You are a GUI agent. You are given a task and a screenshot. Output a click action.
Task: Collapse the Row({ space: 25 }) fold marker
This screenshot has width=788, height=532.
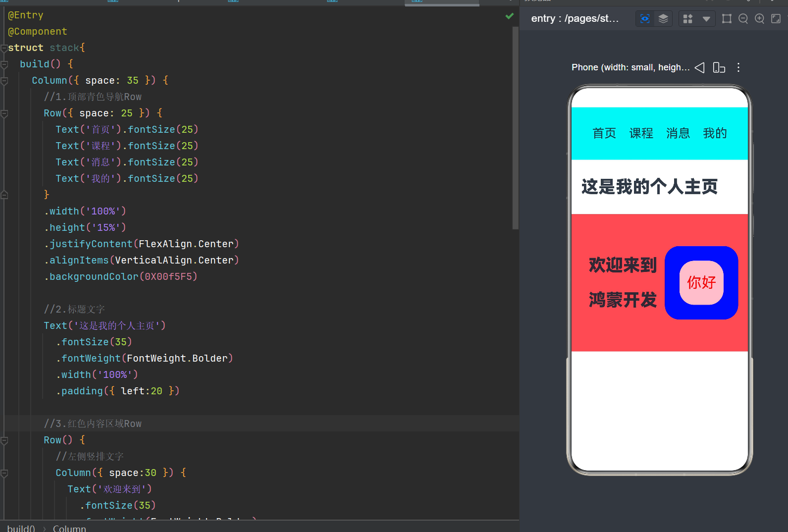point(4,113)
